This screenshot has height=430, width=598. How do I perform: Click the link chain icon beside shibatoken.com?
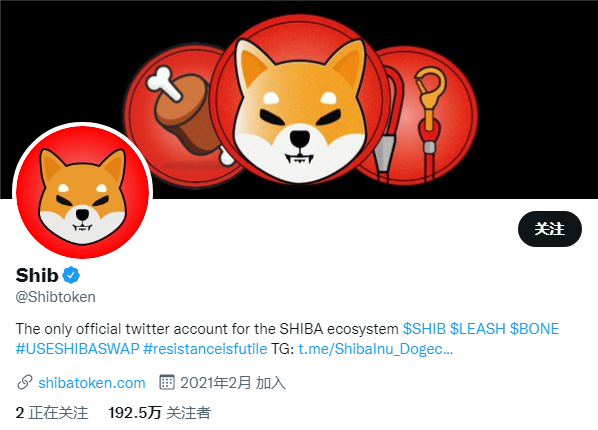pyautogui.click(x=25, y=382)
